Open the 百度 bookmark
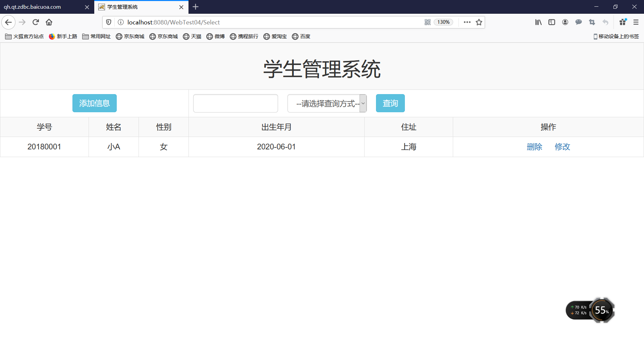 [301, 37]
